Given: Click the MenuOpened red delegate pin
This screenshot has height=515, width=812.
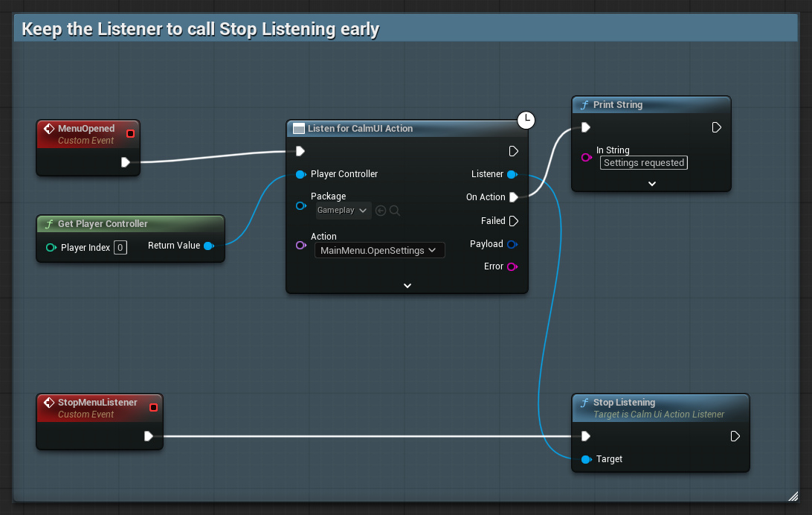Looking at the screenshot, I should click(131, 134).
